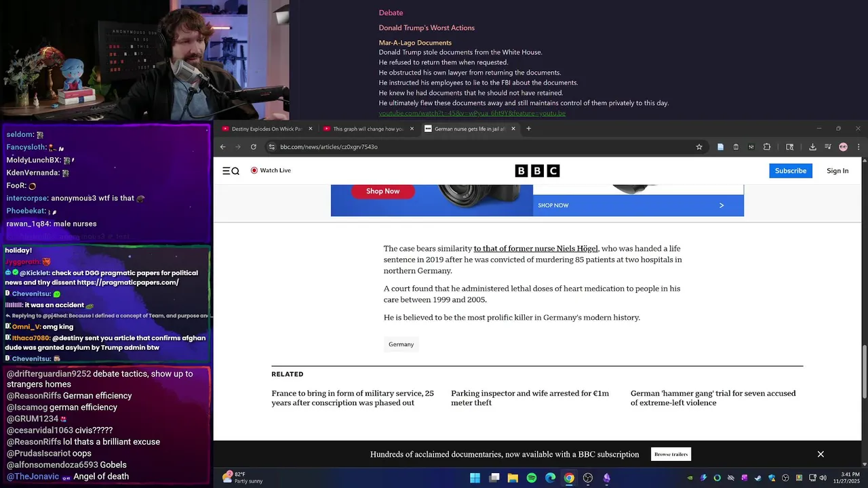This screenshot has width=868, height=488.
Task: Close the BBC subscription banner
Action: point(821,454)
